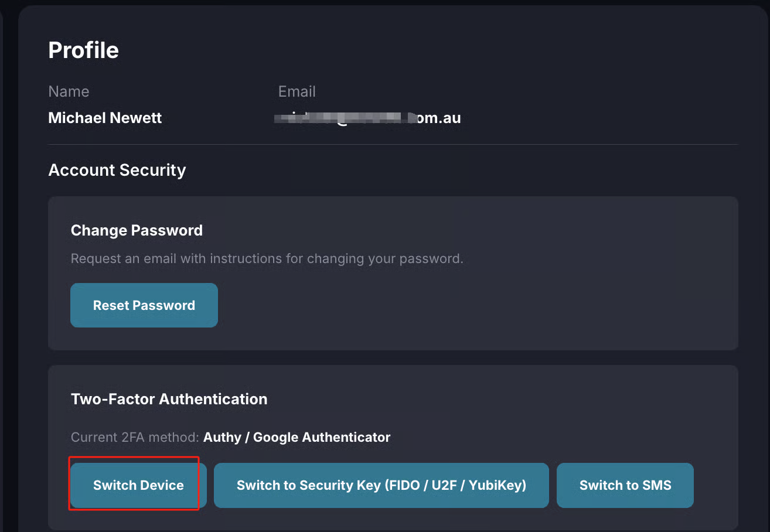
Task: Click the Account Security section heading
Action: (117, 170)
